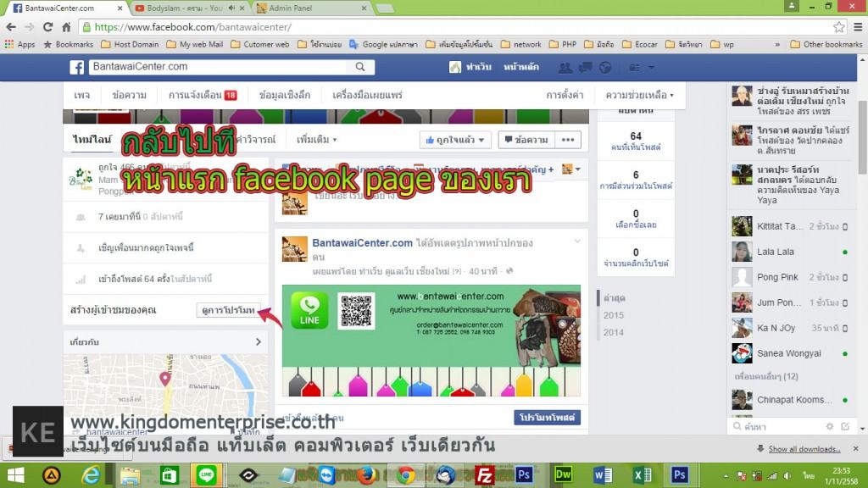Open the chat settings gear icon
Viewport: 868px width, 488px height.
tap(829, 426)
